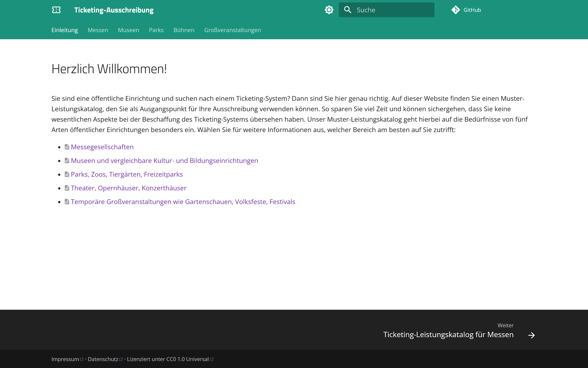Screen dimensions: 588x368
Task: Select the Einleitung tab
Action: click(x=65, y=30)
